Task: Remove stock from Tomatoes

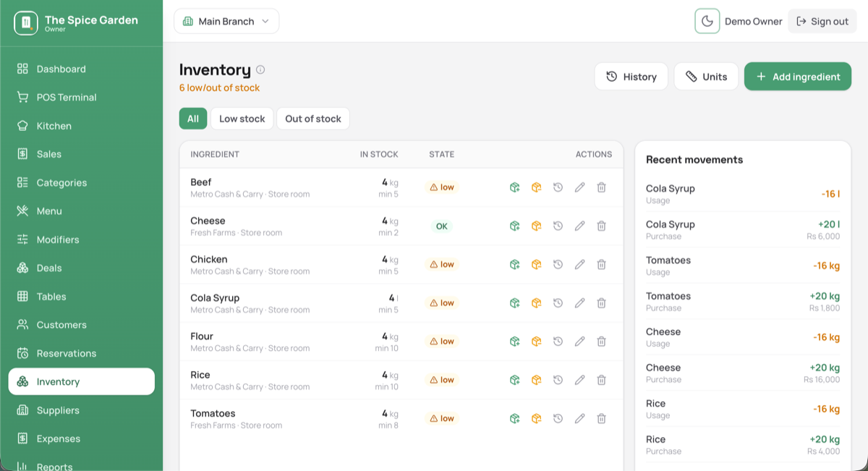Action: tap(536, 418)
